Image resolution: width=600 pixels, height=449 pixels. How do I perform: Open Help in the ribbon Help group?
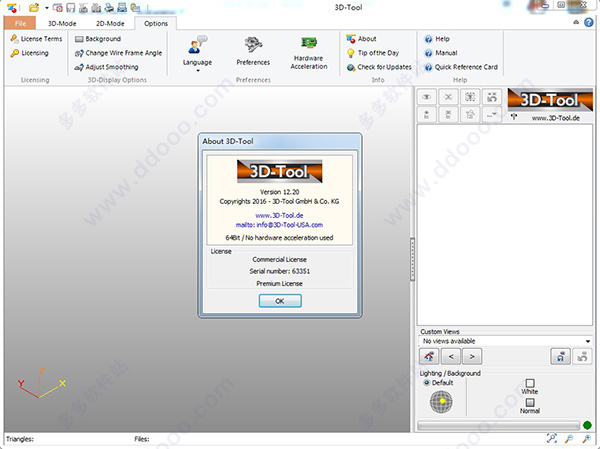click(437, 39)
